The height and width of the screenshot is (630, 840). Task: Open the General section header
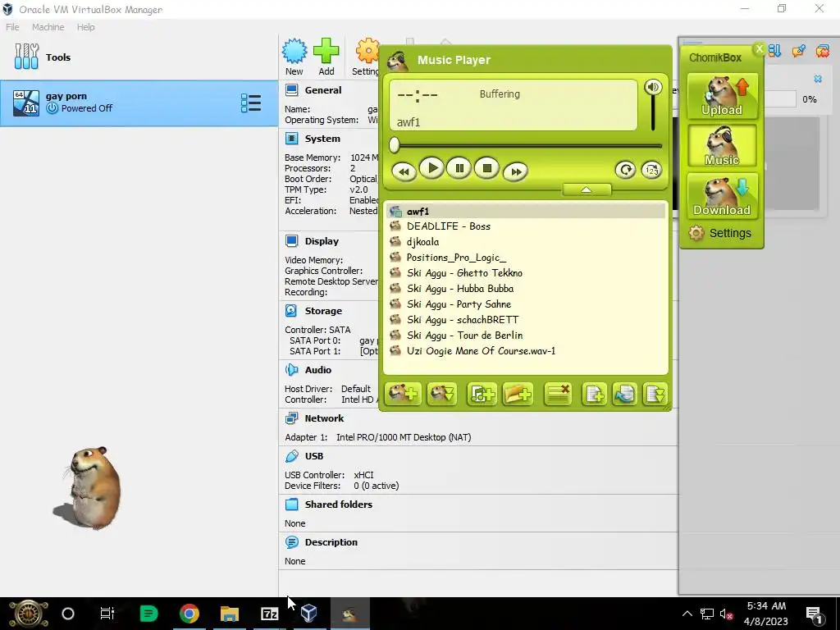(323, 90)
